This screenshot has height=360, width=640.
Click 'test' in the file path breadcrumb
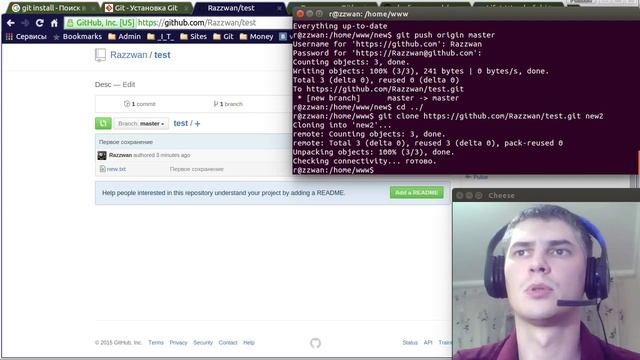(x=180, y=123)
